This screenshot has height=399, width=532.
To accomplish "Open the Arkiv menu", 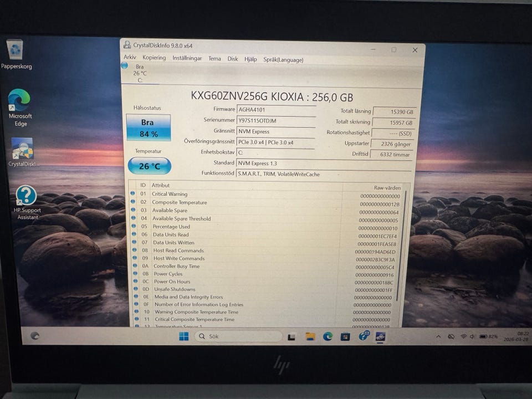I will 130,57.
